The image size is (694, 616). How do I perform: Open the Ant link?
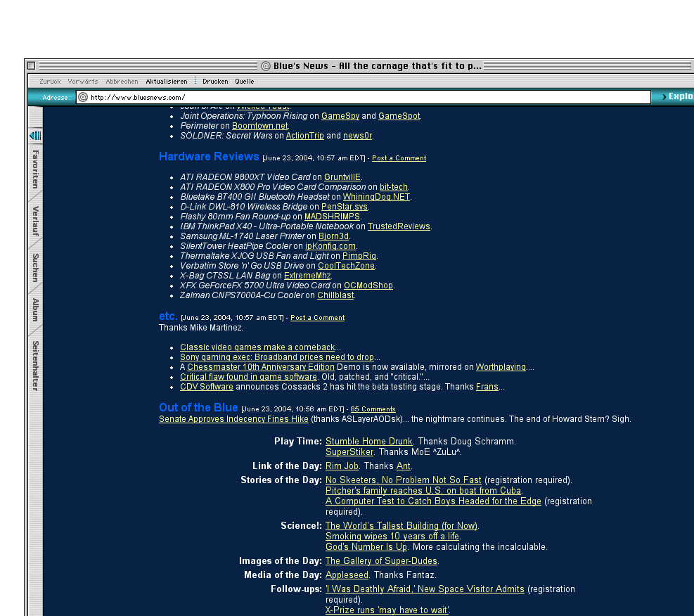403,466
